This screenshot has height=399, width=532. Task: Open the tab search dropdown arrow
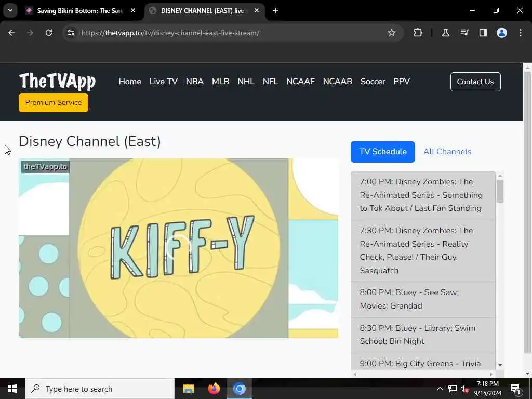[10, 10]
